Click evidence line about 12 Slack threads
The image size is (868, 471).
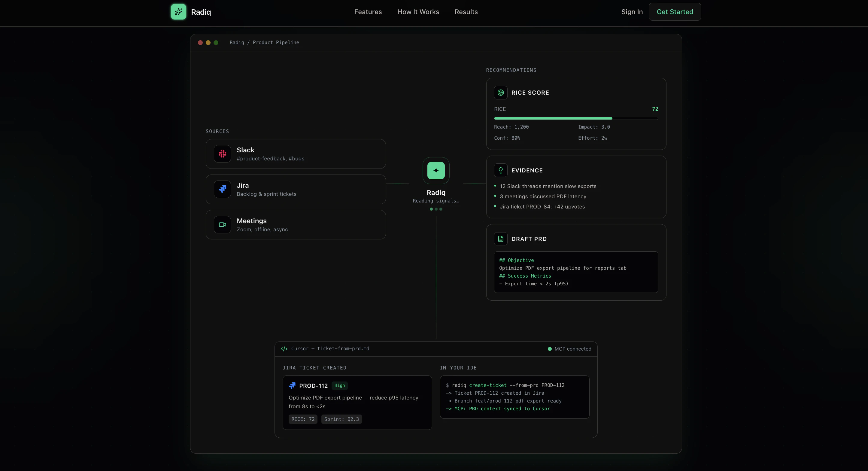(548, 186)
